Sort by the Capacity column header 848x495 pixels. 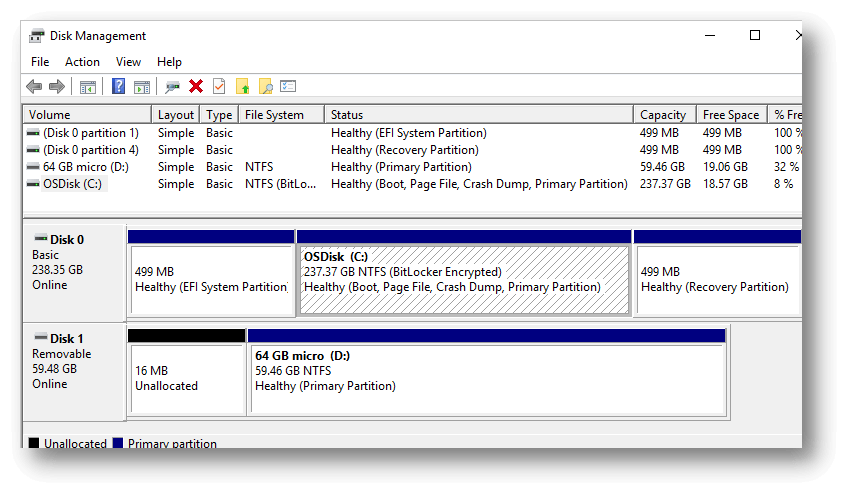(665, 115)
